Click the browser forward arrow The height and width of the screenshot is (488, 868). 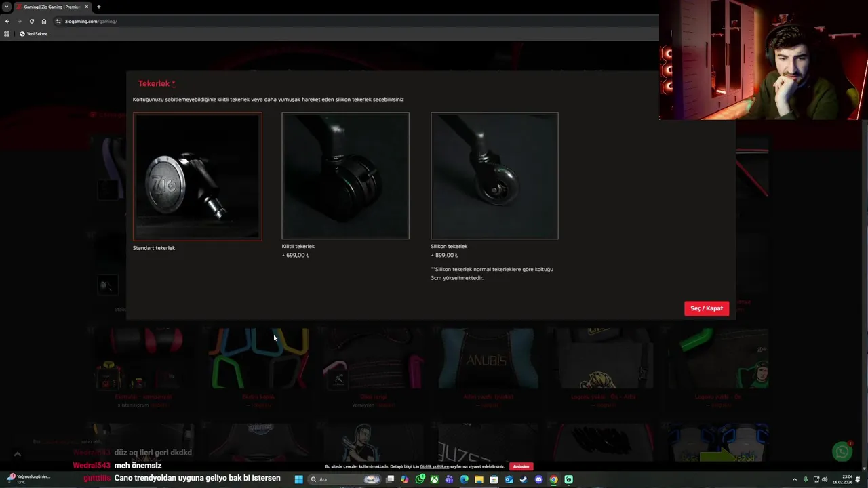[x=19, y=21]
